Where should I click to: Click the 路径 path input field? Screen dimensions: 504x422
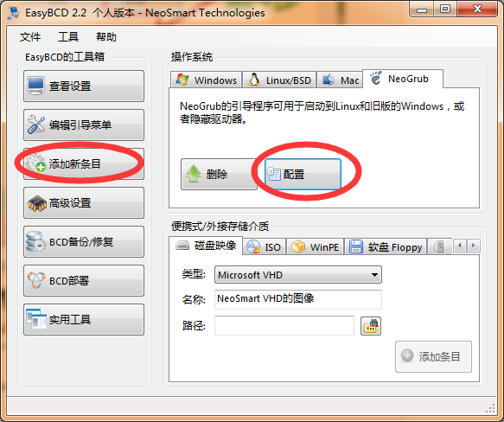tap(284, 325)
